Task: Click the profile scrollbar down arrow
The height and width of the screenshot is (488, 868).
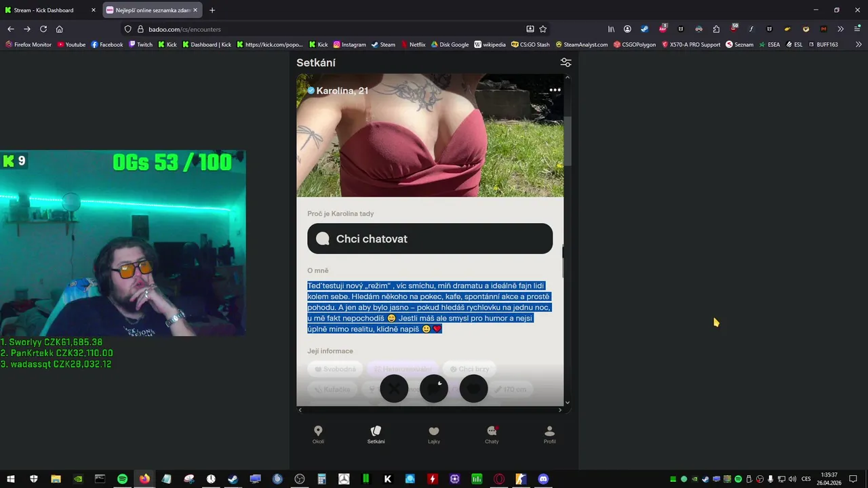Action: pyautogui.click(x=568, y=403)
